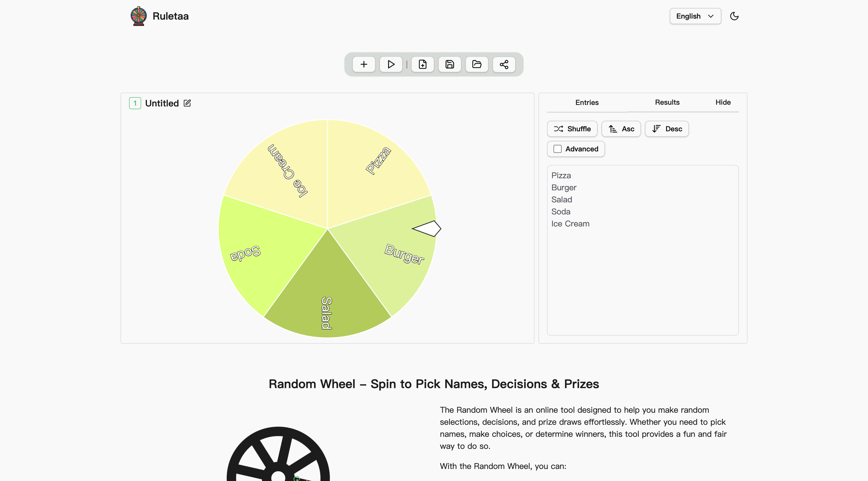Click the new file icon in the toolbar
This screenshot has width=868, height=481.
(x=422, y=64)
